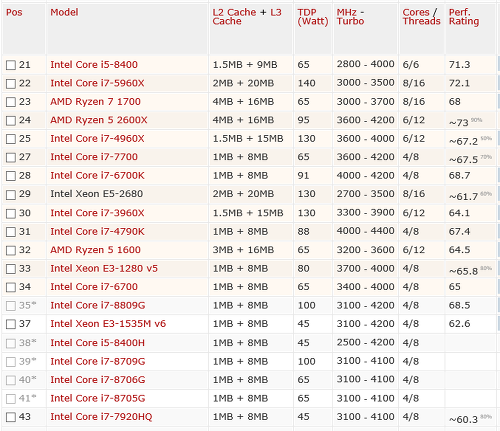
Task: Click the 1.5MB + 9MB cache cell
Action: click(x=245, y=65)
